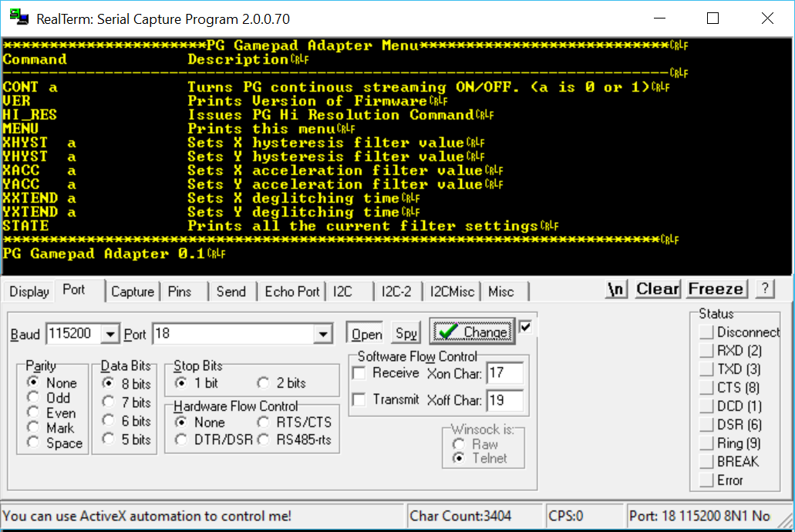
Task: Click the Char Count:3404 status bar entry
Action: click(474, 517)
